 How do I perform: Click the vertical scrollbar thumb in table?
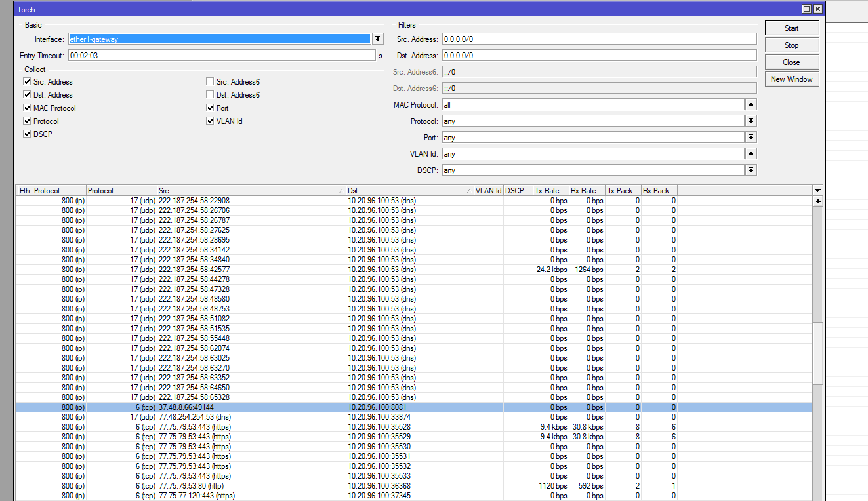(817, 354)
